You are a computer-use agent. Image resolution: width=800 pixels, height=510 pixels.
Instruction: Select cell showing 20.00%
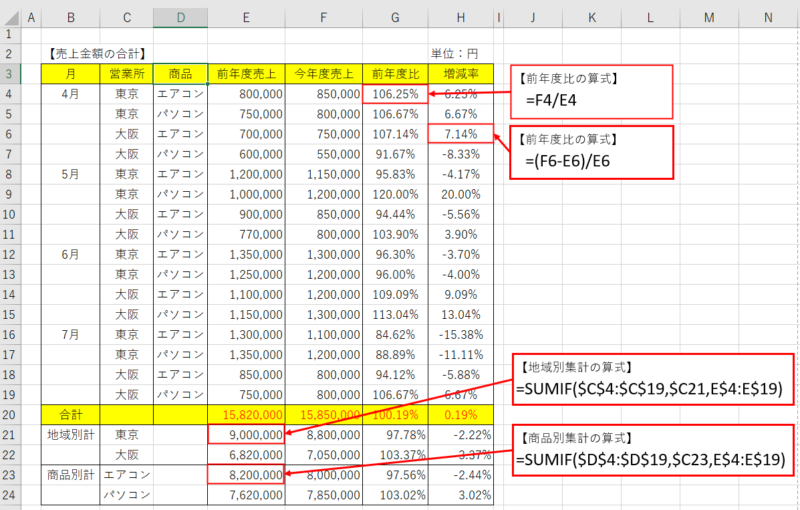tap(461, 194)
